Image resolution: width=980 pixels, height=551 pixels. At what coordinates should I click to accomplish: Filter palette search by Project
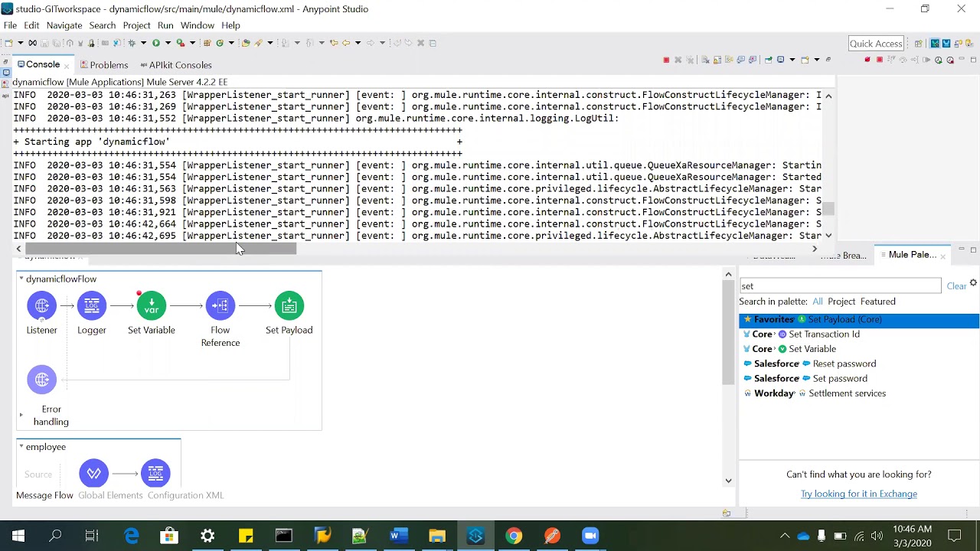point(841,302)
